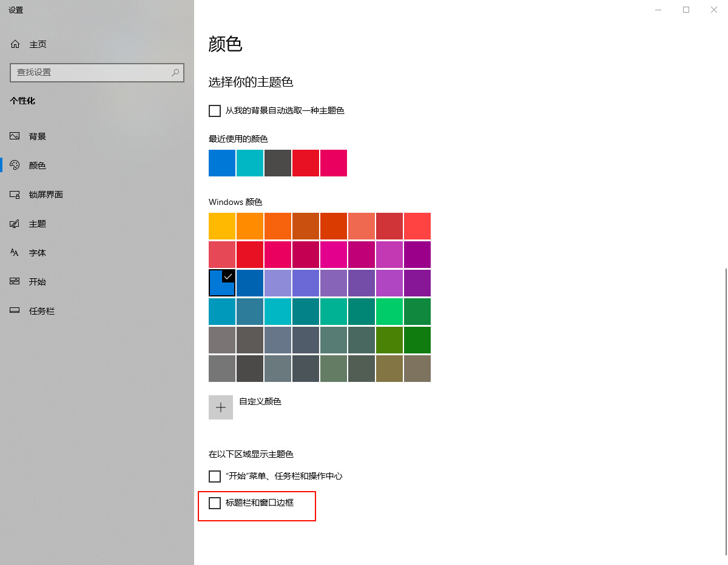This screenshot has width=728, height=565.
Task: Pick the pink swatch under 最近使用的颜色
Action: click(x=334, y=163)
